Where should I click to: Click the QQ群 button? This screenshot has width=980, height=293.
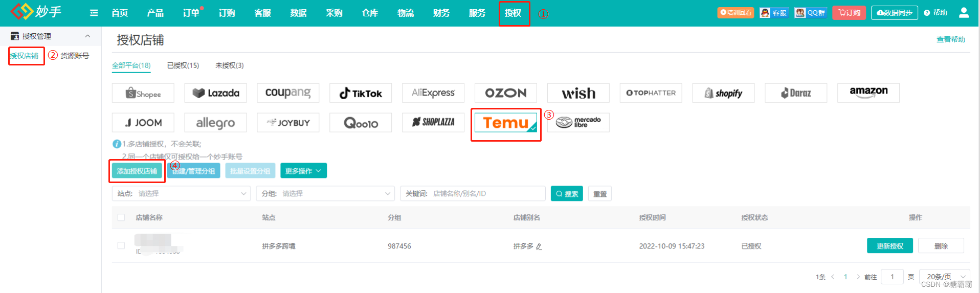810,13
